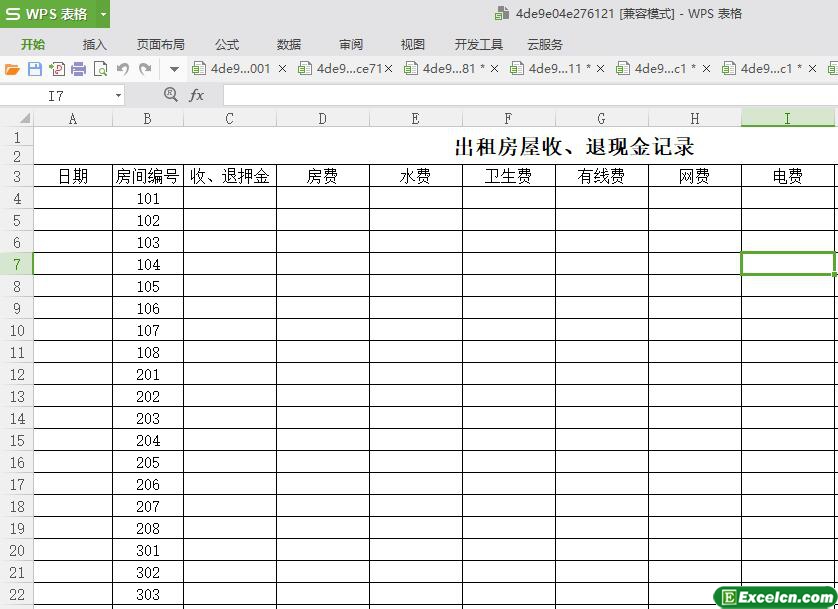Click room number cell 108
The image size is (838, 609).
148,352
